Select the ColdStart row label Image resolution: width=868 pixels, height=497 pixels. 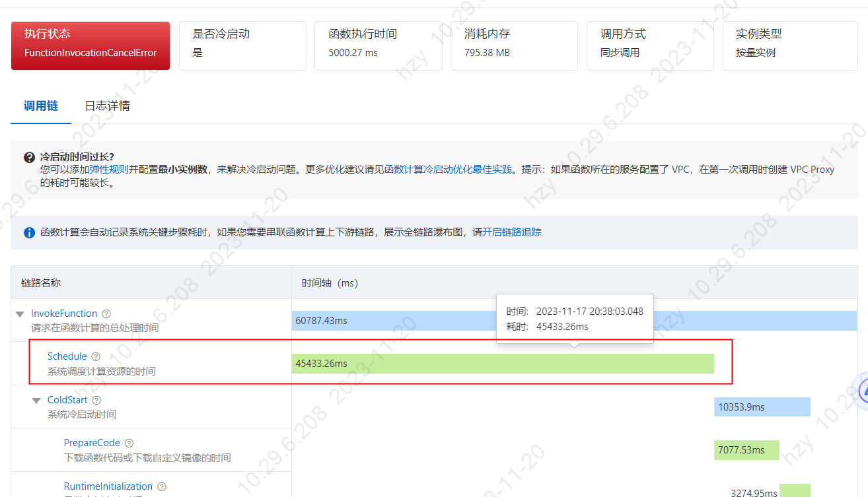[x=67, y=400]
